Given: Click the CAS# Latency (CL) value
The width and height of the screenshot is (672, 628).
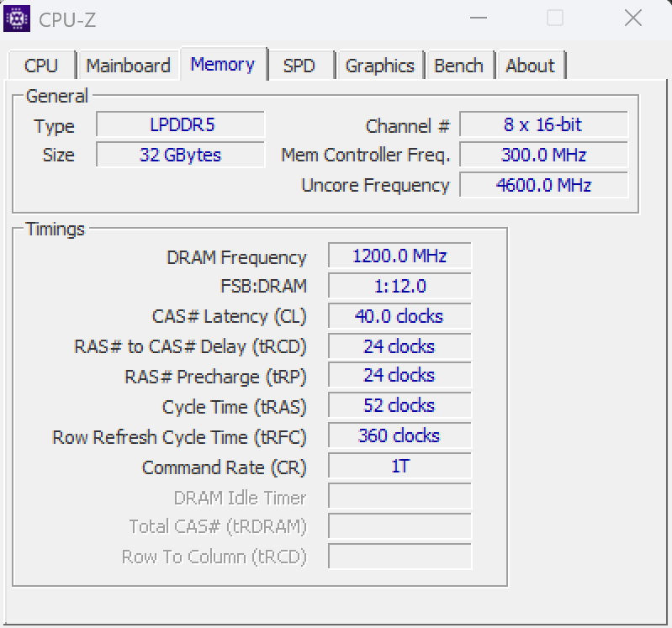Looking at the screenshot, I should (399, 317).
